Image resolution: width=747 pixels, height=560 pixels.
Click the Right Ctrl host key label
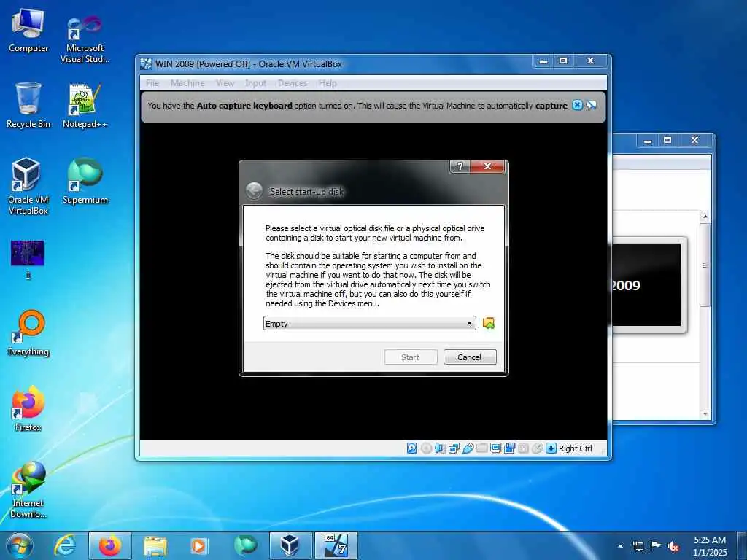(575, 448)
